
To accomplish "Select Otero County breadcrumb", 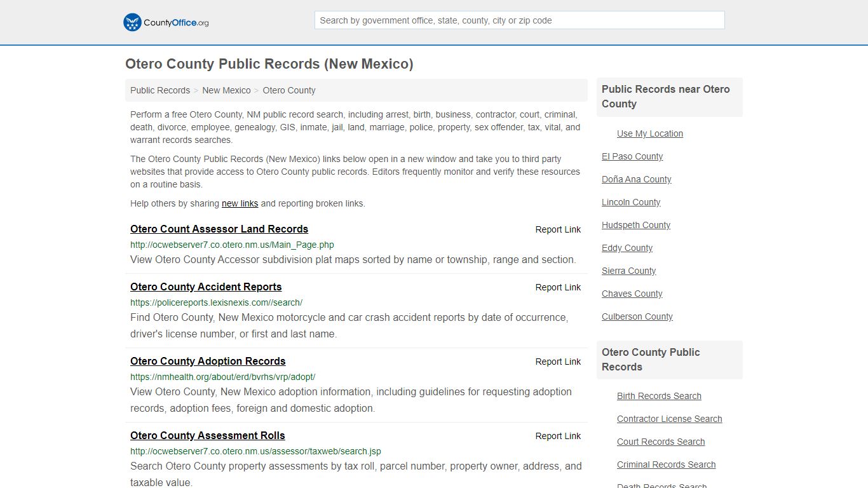I will coord(289,90).
